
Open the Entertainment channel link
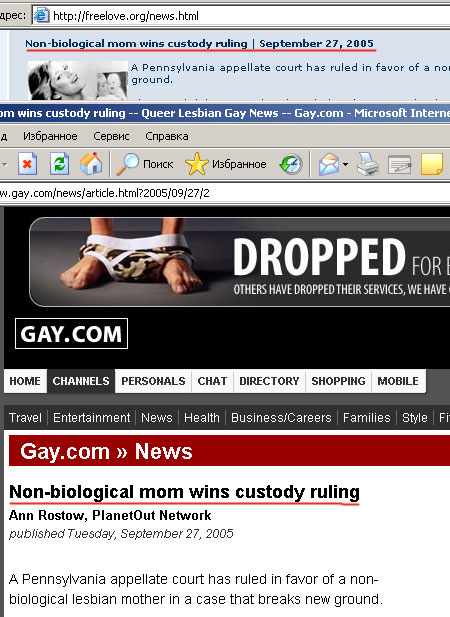[x=92, y=417]
